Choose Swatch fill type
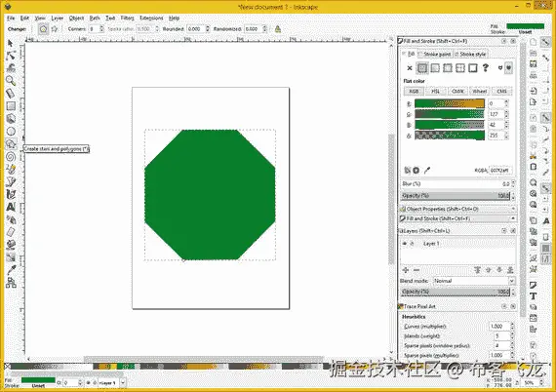The image size is (556, 392). coord(473,68)
